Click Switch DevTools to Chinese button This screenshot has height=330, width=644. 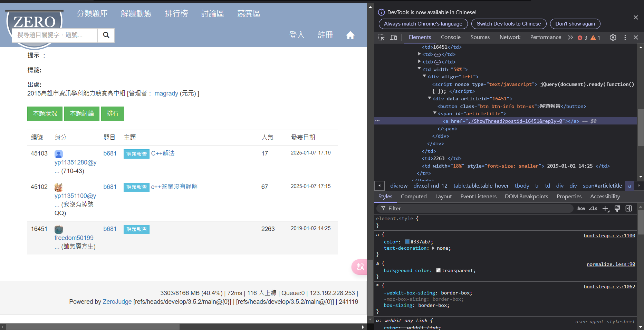(509, 24)
